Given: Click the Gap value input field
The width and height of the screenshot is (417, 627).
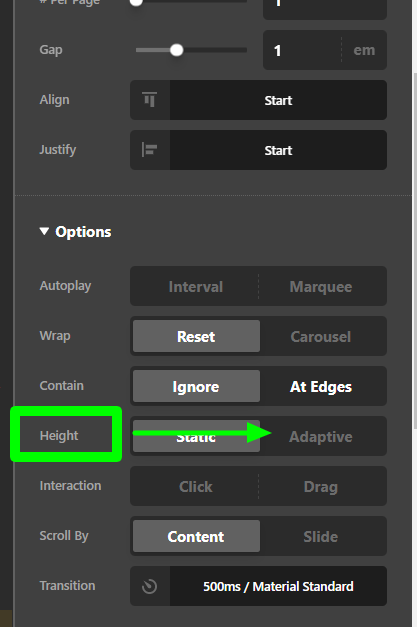Looking at the screenshot, I should pos(302,50).
